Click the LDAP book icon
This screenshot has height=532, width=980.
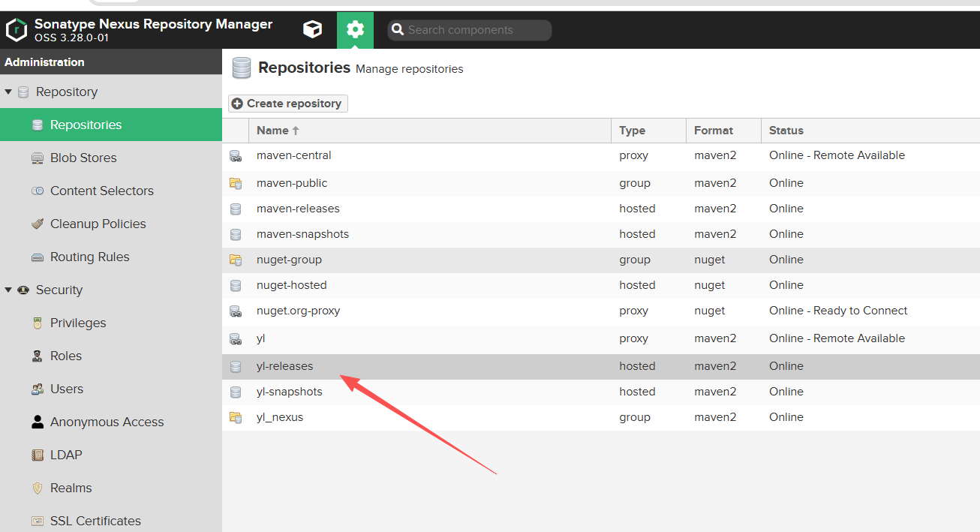point(38,455)
